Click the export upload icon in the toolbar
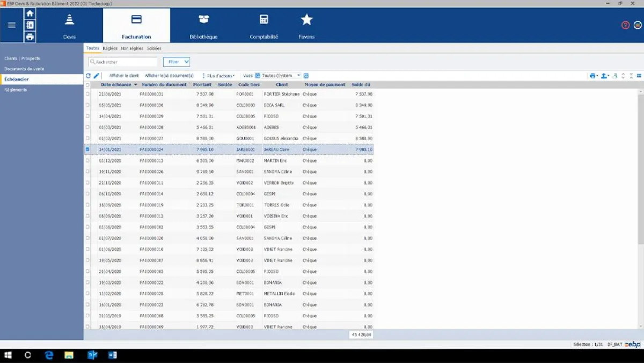Screen dimensions: 644x363 (x=604, y=76)
